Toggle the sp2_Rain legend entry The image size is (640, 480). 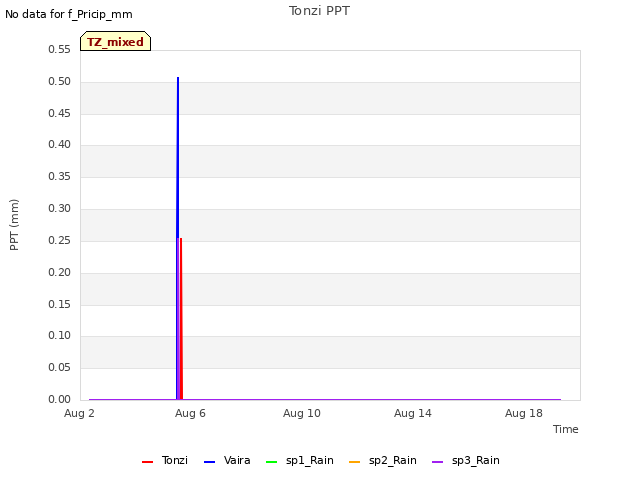[x=383, y=460]
